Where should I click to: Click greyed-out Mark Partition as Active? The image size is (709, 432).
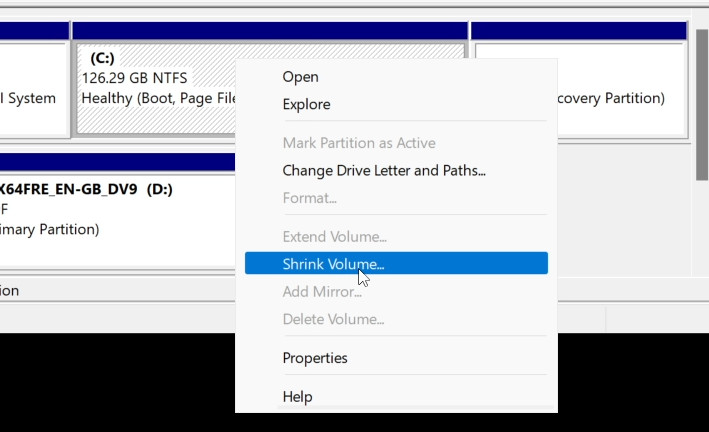point(359,143)
